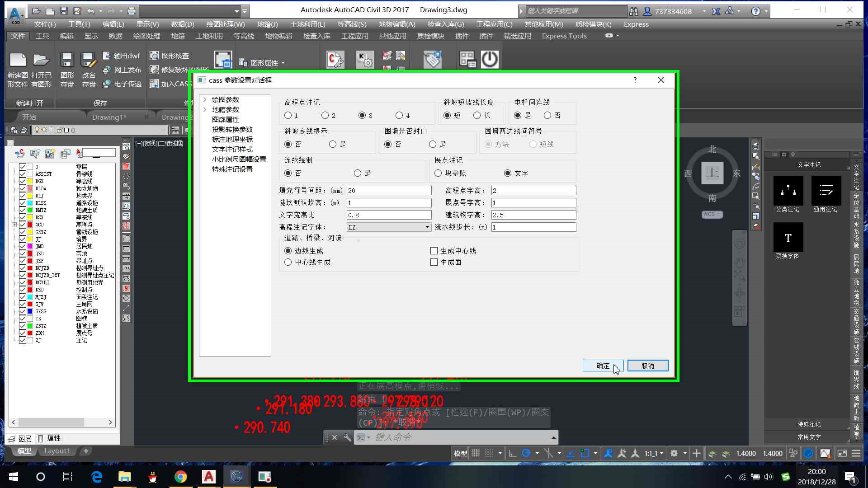Open Chrome from the Windows taskbar

180,477
